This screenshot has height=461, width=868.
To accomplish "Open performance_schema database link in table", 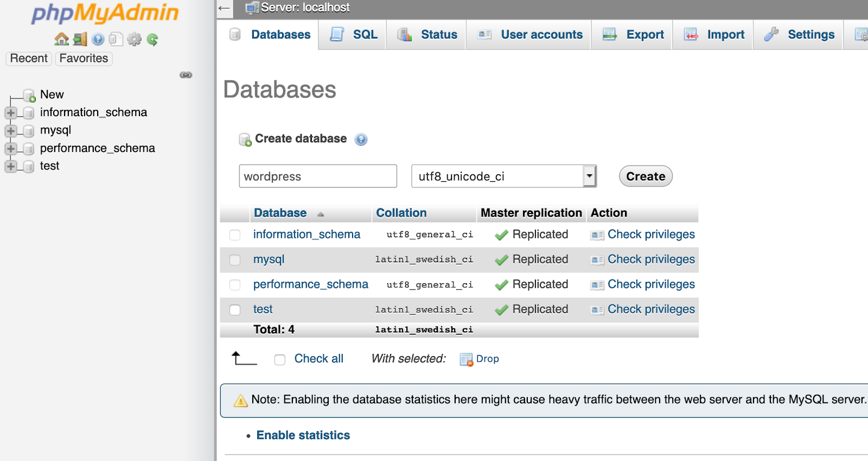I will tap(310, 285).
